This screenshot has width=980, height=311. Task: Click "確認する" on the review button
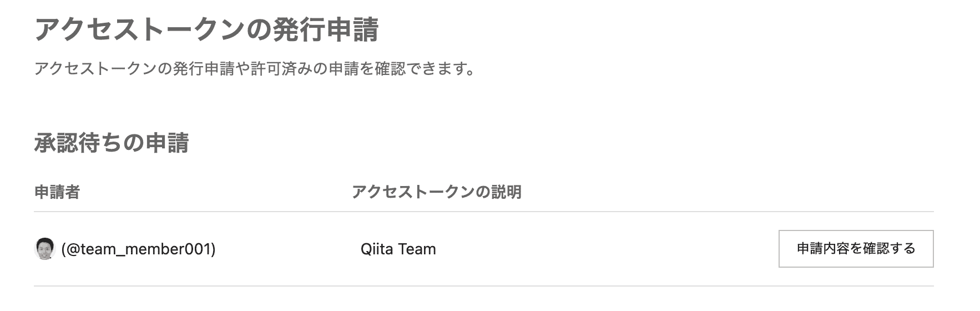coord(888,249)
